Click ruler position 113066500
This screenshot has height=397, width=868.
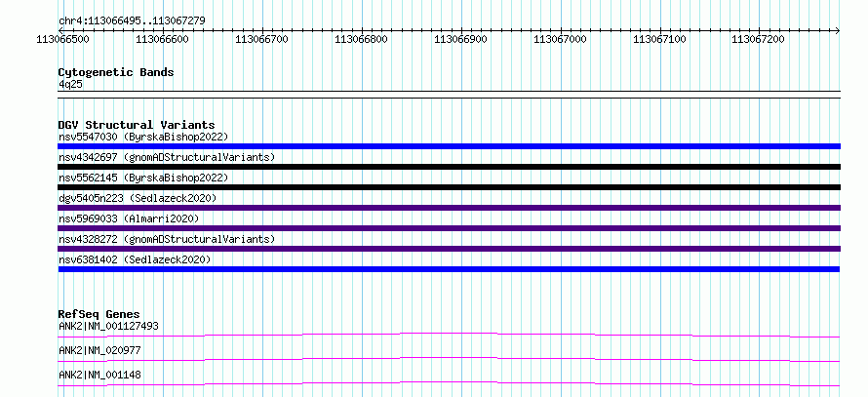62,39
